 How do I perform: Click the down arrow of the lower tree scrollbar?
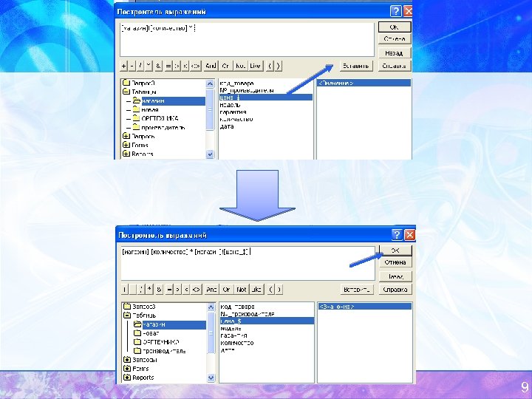point(211,378)
